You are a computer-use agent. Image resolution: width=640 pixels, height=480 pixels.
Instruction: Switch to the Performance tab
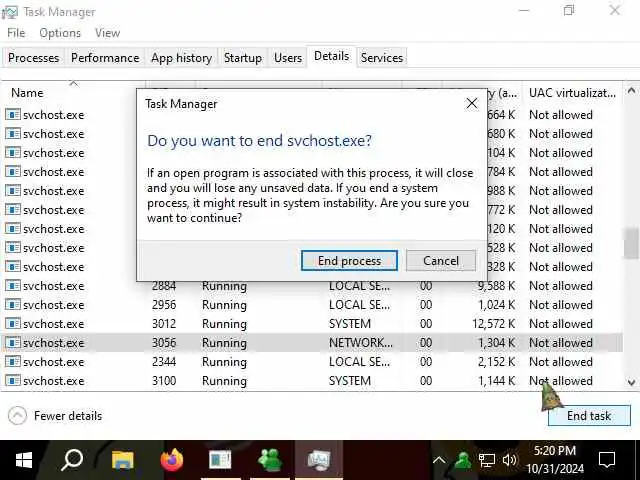(x=105, y=58)
